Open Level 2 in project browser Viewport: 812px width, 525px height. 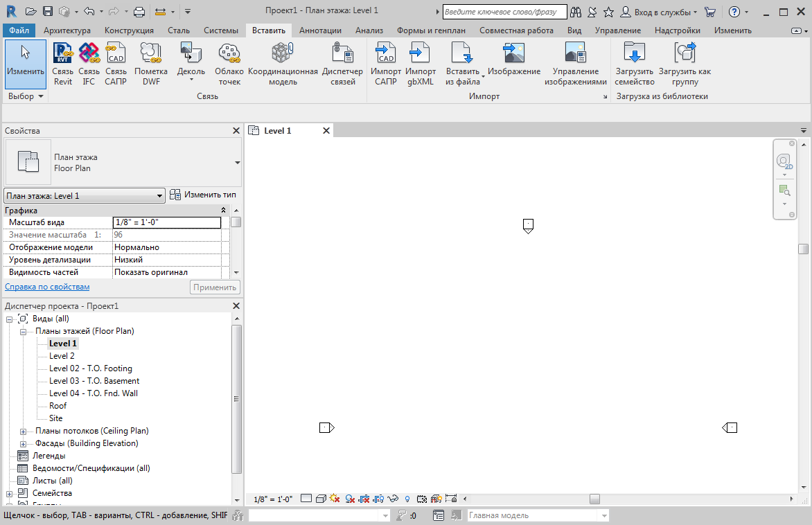(x=62, y=356)
